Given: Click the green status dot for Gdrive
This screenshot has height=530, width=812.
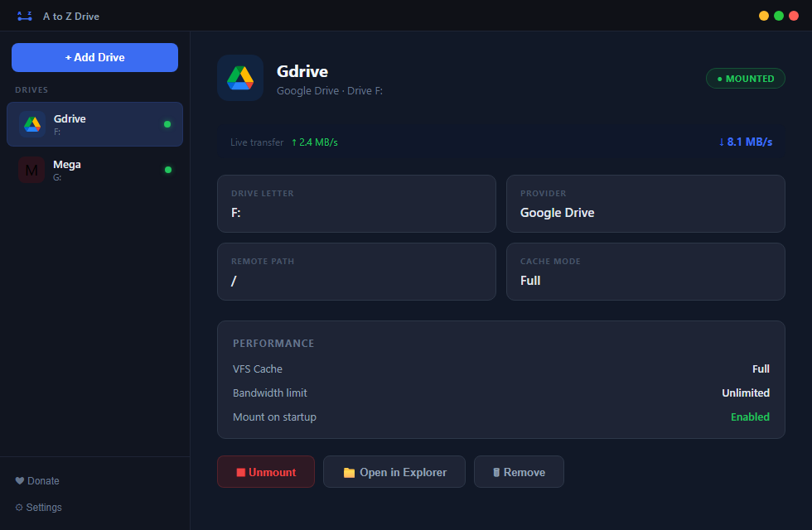Looking at the screenshot, I should tap(167, 124).
